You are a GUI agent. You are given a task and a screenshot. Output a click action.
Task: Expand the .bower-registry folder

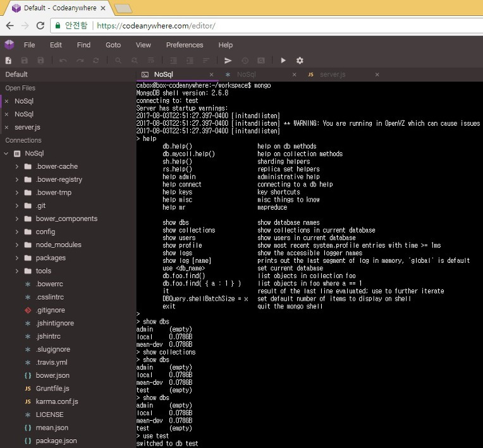coord(17,179)
